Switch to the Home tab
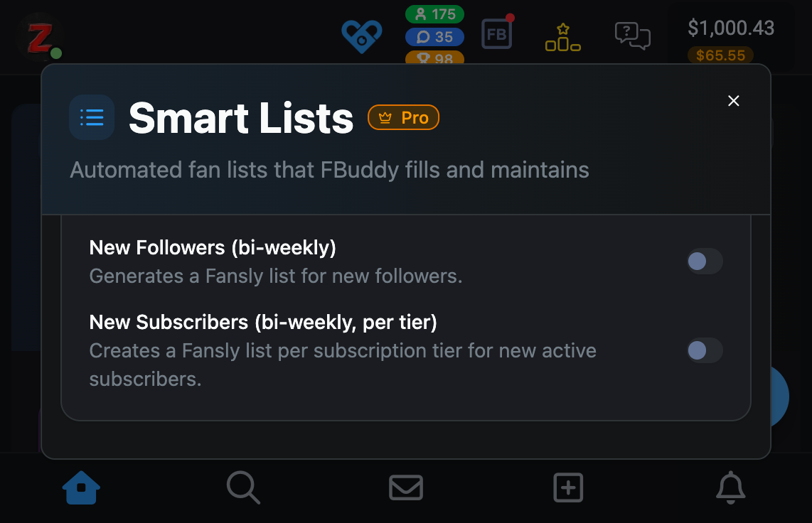The height and width of the screenshot is (523, 812). (81, 488)
